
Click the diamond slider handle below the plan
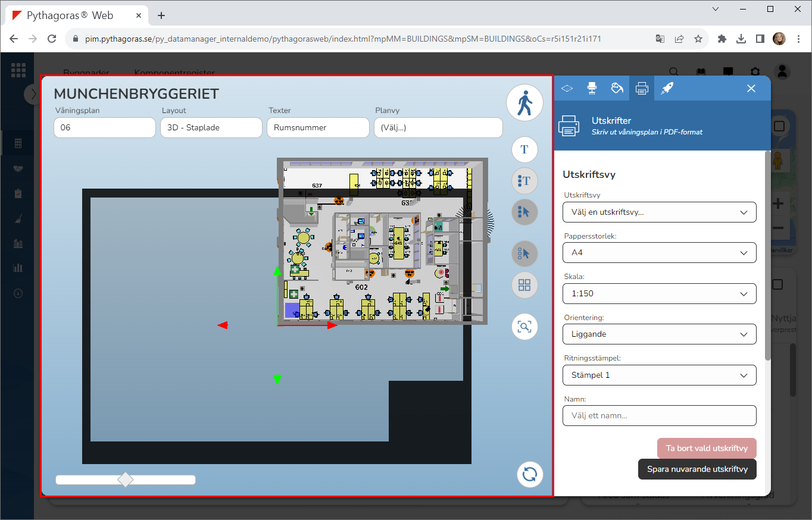tap(126, 480)
